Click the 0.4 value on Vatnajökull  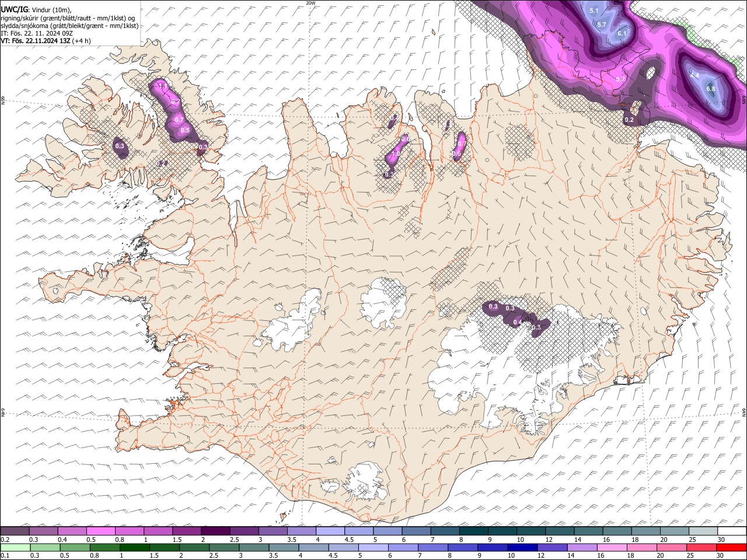tap(517, 322)
